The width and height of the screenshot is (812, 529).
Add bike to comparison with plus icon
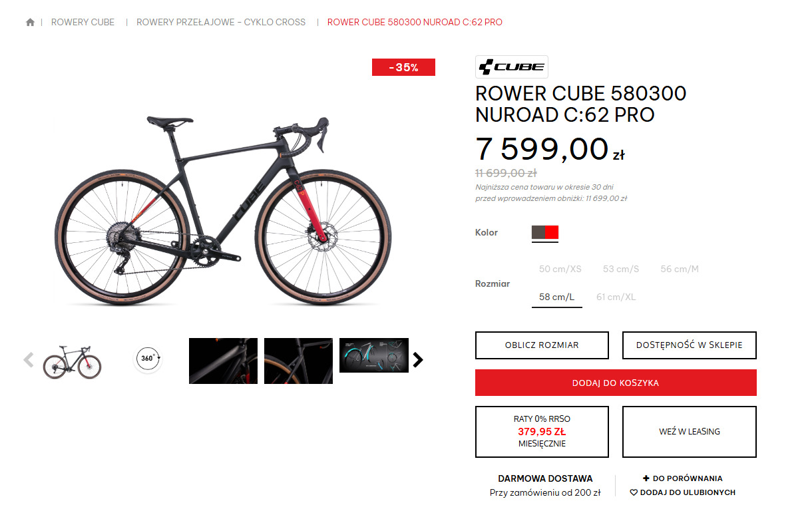pyautogui.click(x=646, y=478)
